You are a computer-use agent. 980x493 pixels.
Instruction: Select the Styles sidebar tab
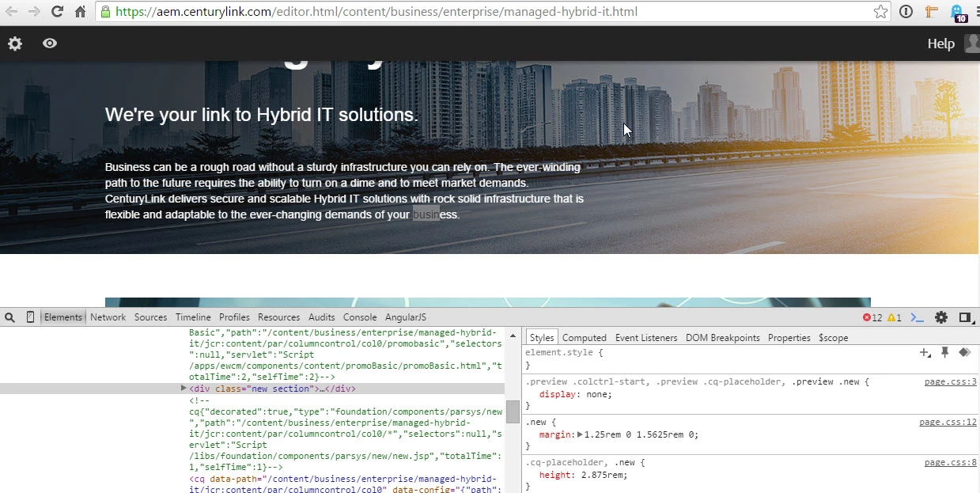click(x=542, y=338)
